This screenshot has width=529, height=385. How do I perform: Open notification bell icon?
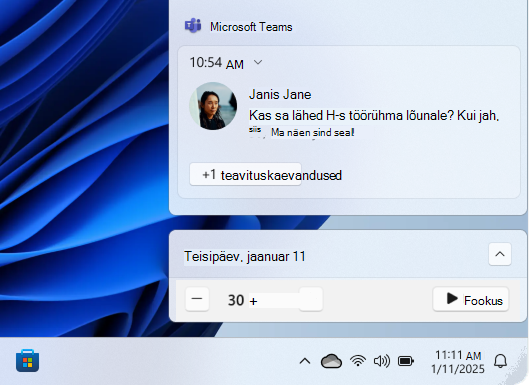coord(500,361)
